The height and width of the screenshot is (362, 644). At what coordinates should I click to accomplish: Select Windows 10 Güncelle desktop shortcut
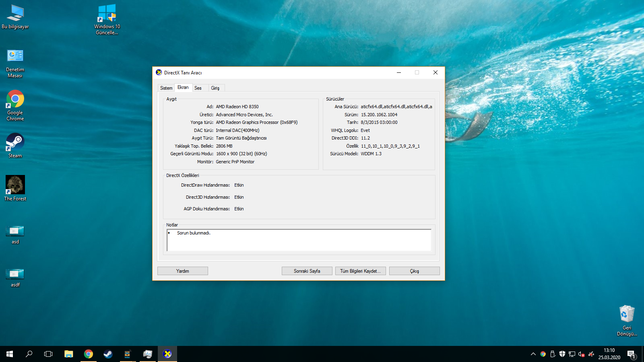(x=107, y=20)
